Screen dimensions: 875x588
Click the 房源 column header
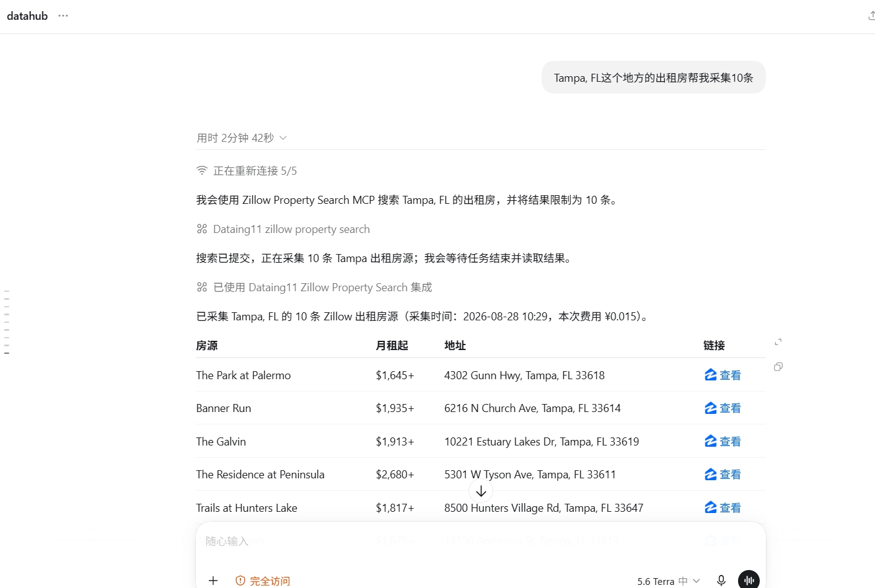207,345
